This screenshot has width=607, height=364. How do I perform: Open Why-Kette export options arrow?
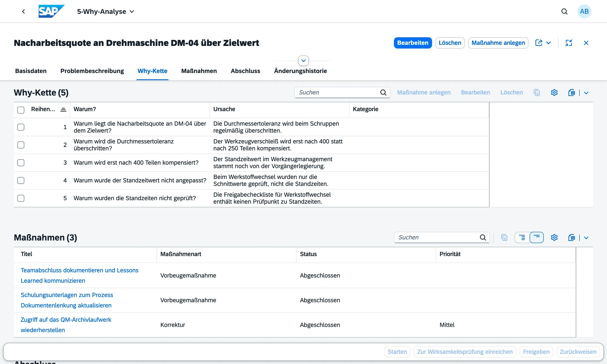[x=586, y=93]
